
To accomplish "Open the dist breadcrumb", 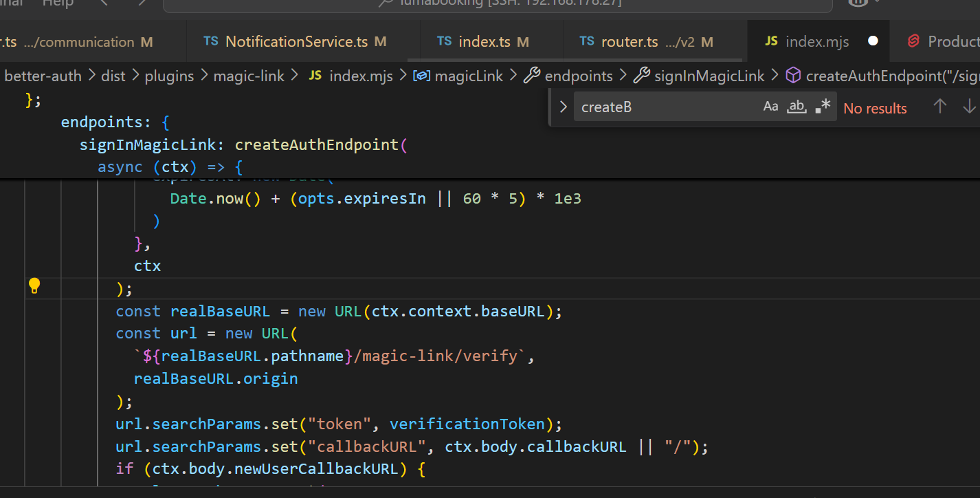I will pos(113,76).
